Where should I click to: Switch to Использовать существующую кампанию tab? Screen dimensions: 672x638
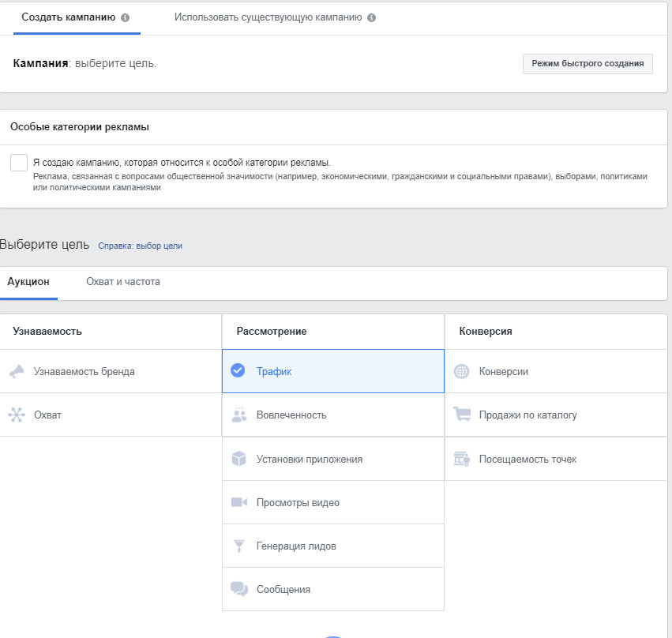(268, 17)
